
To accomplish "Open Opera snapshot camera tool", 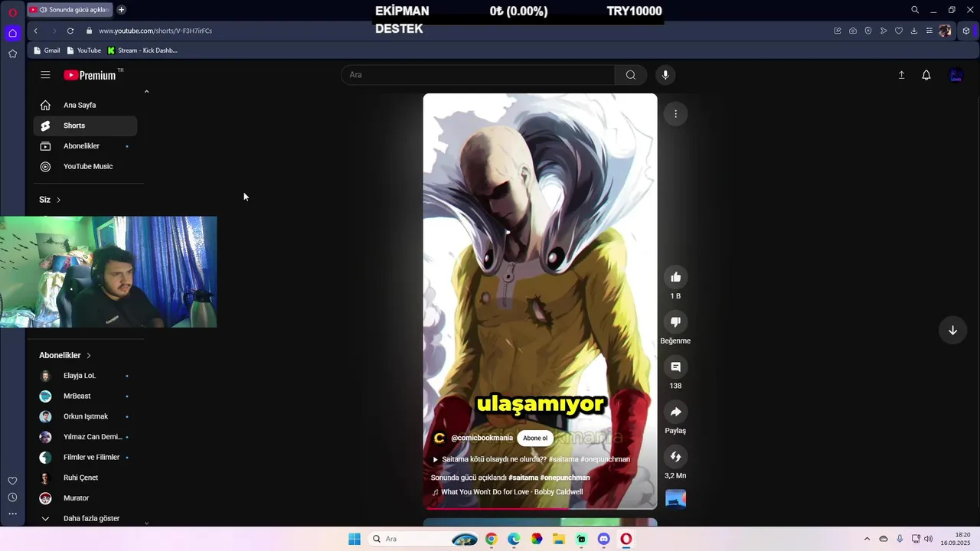I will [853, 31].
